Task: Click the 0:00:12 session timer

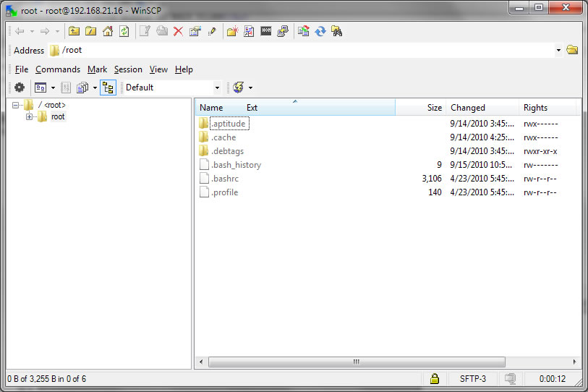Action: (x=552, y=378)
